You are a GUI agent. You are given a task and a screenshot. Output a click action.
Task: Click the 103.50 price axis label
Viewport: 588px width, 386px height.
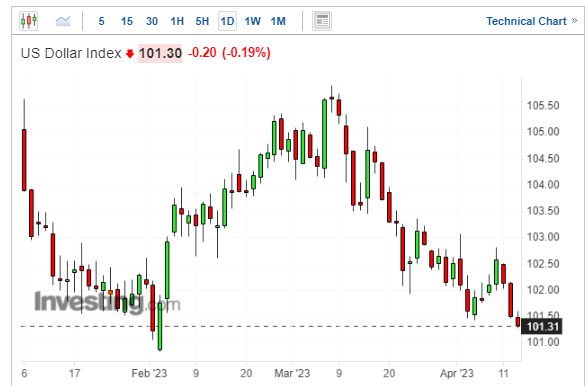click(x=543, y=211)
